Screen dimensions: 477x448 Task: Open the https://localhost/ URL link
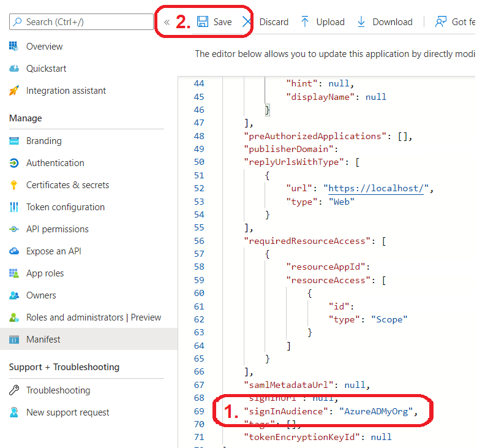[x=377, y=189]
